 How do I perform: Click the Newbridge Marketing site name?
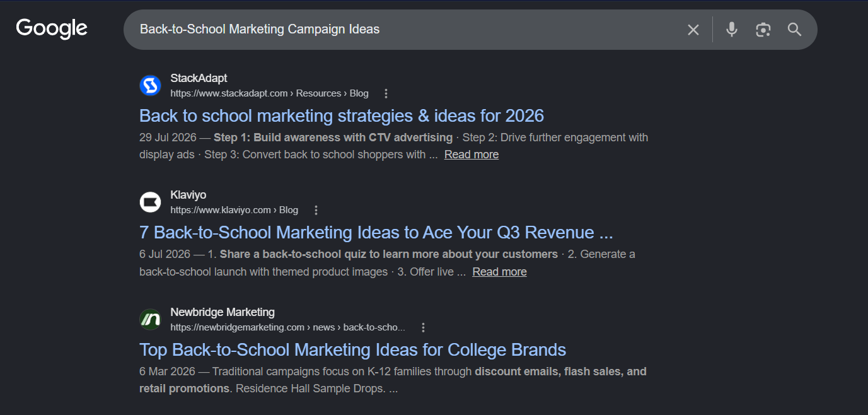point(222,312)
